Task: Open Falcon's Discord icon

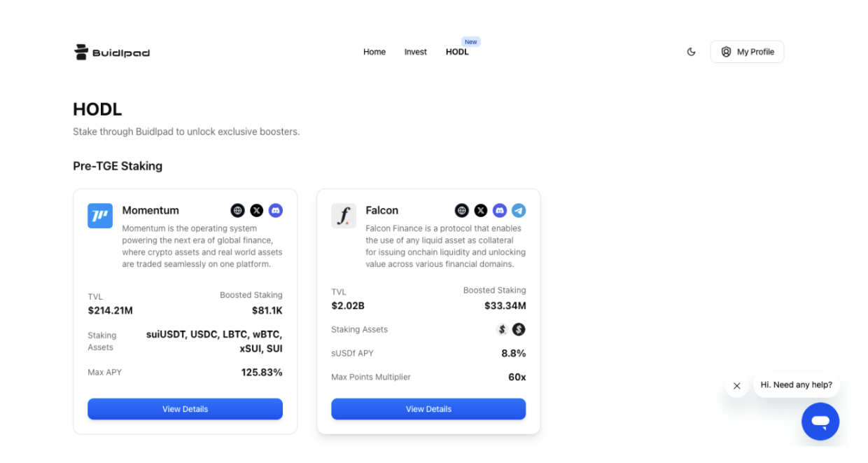Action: click(x=500, y=210)
